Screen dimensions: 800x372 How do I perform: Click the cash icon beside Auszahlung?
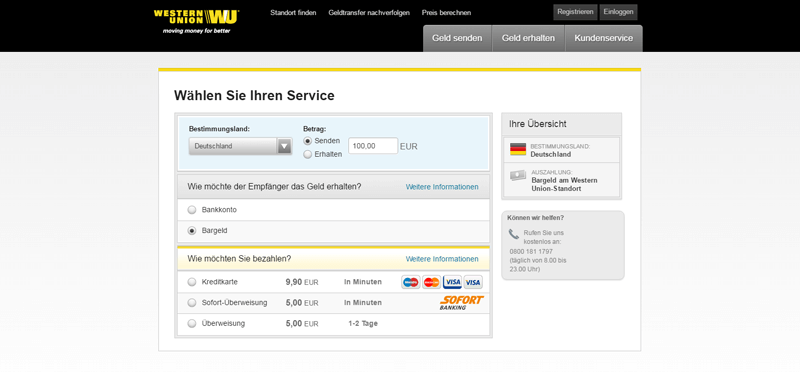click(x=518, y=176)
